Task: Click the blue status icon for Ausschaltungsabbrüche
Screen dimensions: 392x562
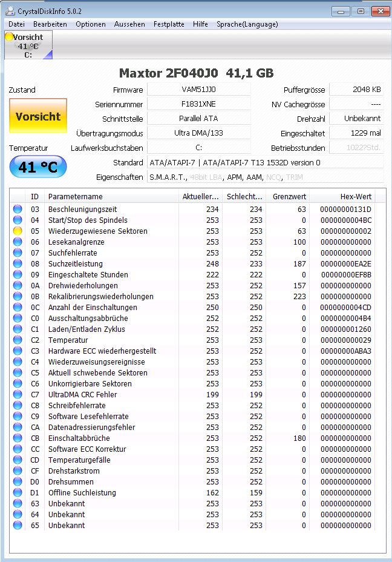Action: point(18,319)
